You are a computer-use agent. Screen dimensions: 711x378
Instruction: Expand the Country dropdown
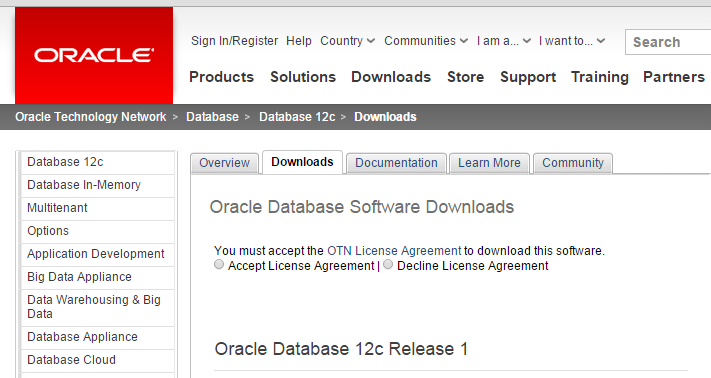click(x=347, y=41)
